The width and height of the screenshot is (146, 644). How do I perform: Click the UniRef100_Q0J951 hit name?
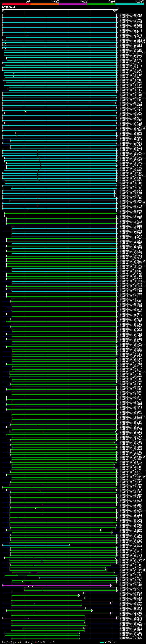(131, 329)
